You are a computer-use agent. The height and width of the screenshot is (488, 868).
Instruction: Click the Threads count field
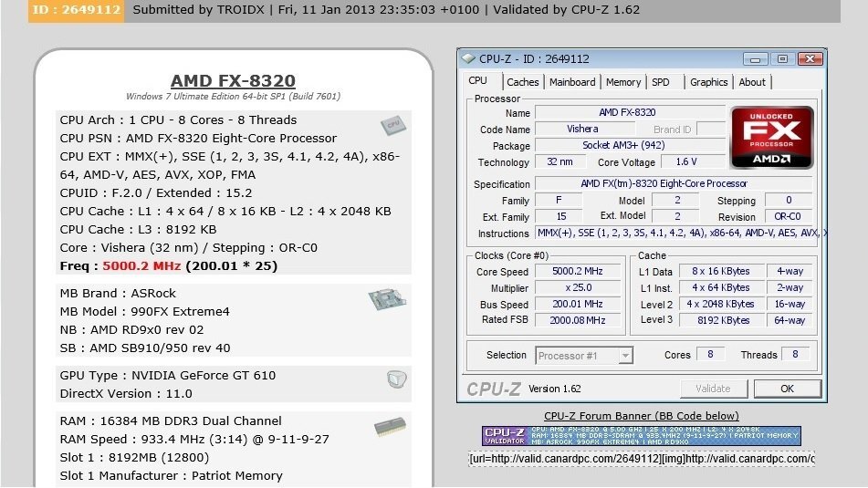point(796,354)
